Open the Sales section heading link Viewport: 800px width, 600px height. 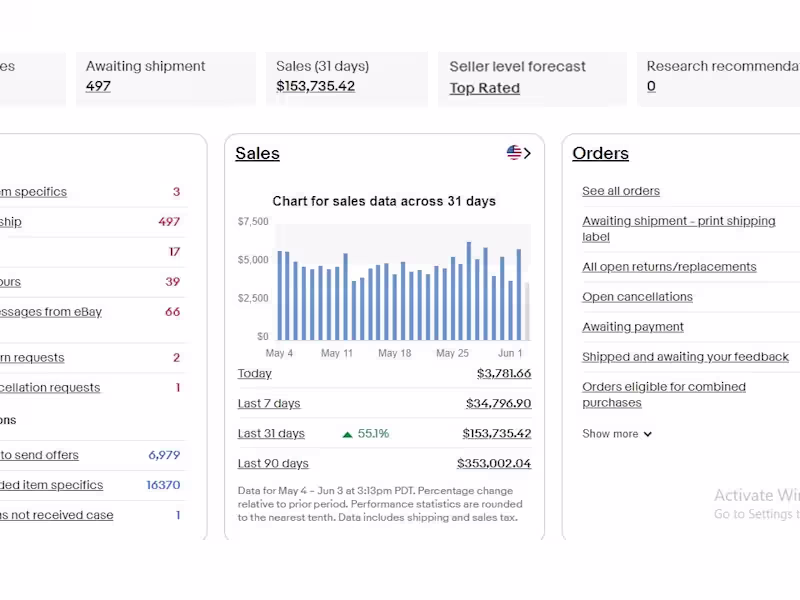tap(257, 153)
